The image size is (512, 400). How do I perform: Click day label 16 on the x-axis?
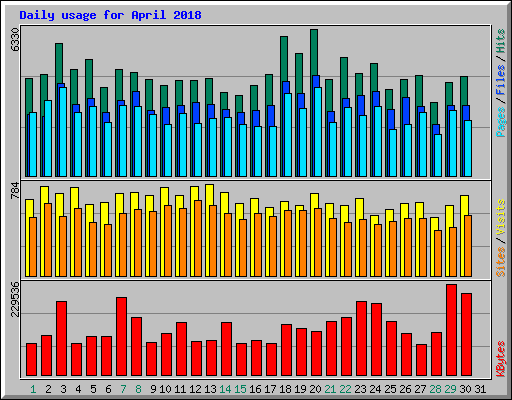click(x=255, y=389)
